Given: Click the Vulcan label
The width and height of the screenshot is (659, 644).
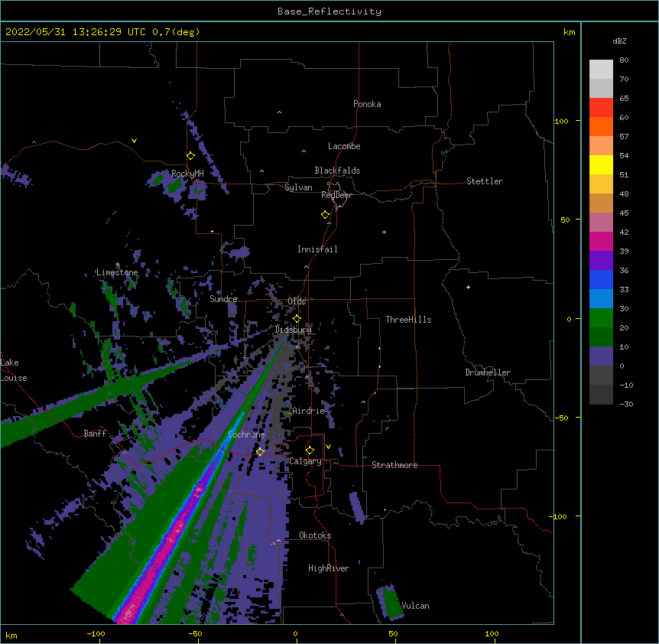Looking at the screenshot, I should pyautogui.click(x=415, y=606).
